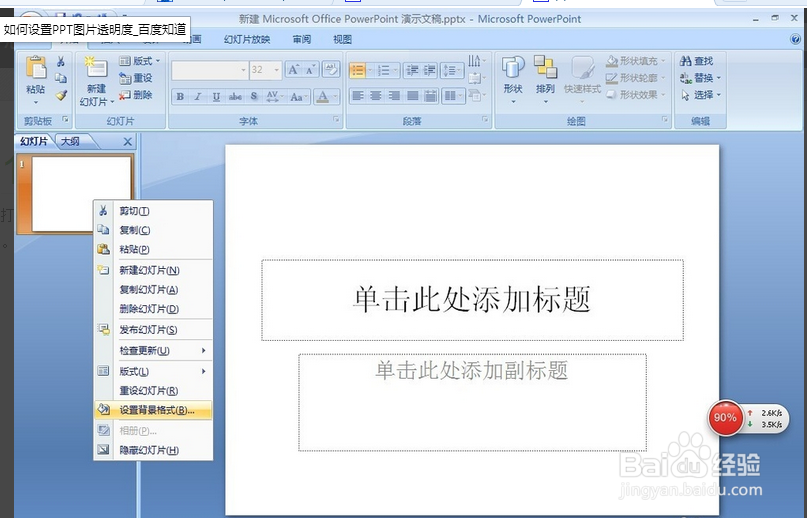Click the Quick Styles (快速样式) icon

click(x=582, y=69)
